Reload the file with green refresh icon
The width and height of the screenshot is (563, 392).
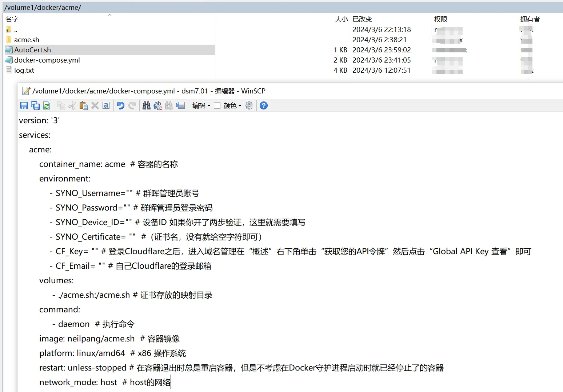point(47,105)
